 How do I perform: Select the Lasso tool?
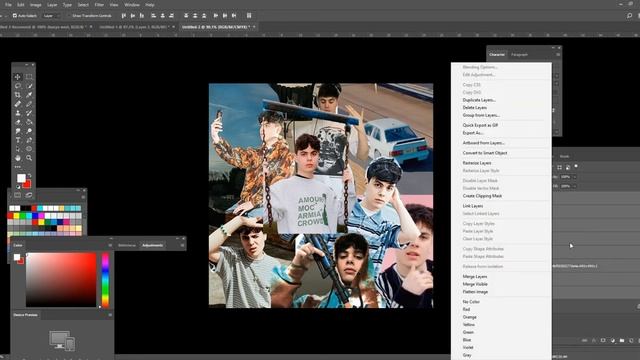18,86
